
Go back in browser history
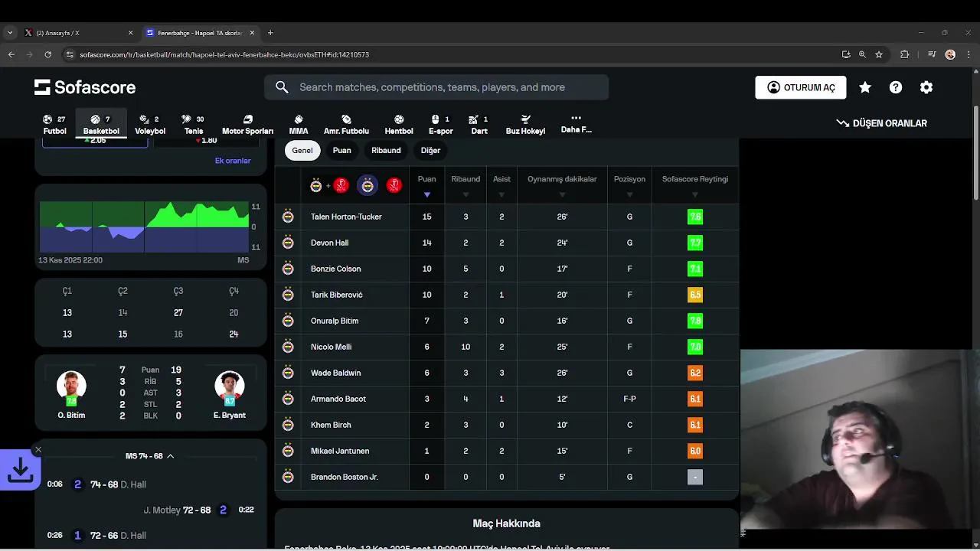click(x=11, y=54)
